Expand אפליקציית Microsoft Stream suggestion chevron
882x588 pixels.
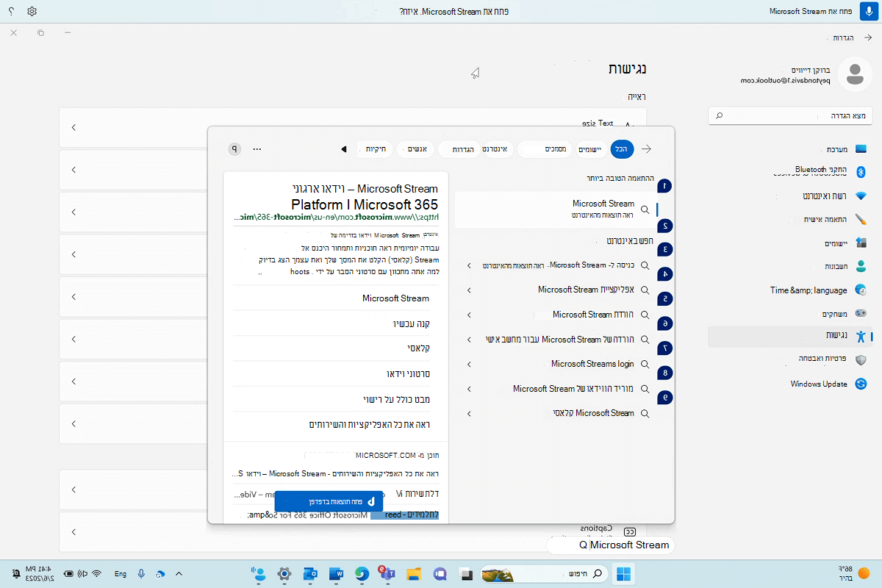(470, 290)
